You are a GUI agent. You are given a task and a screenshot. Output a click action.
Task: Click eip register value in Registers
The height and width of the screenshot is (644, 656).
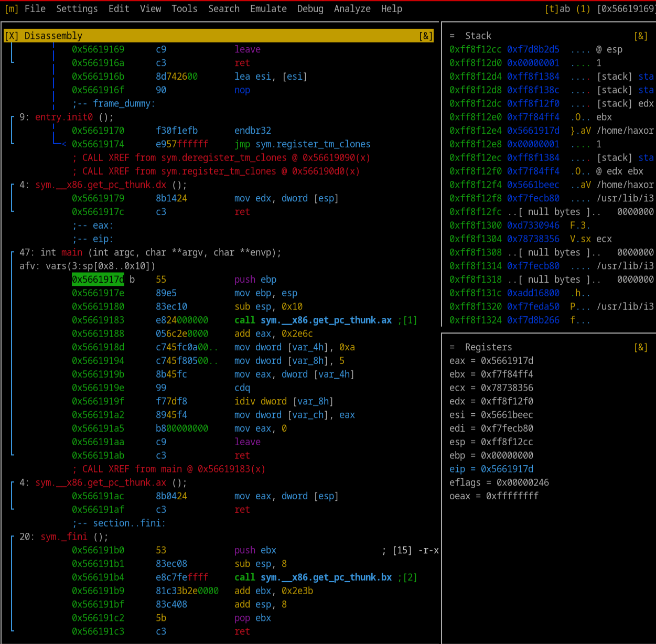click(x=507, y=469)
